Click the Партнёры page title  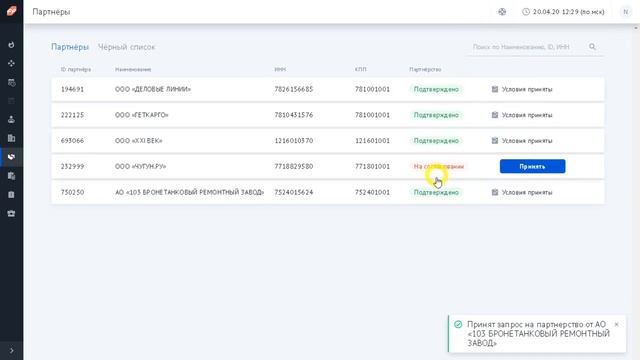[x=51, y=12]
